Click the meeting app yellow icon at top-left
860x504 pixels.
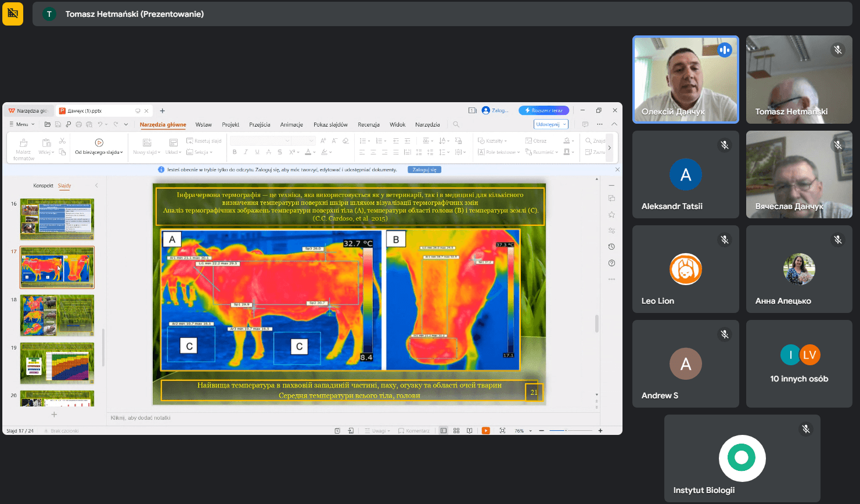coord(13,13)
